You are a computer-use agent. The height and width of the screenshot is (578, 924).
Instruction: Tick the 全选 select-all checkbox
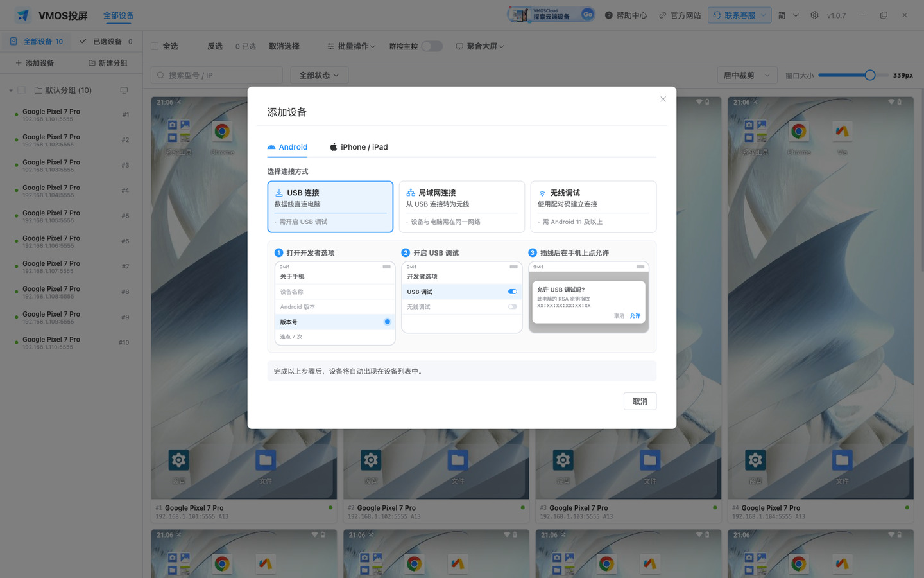pyautogui.click(x=155, y=46)
